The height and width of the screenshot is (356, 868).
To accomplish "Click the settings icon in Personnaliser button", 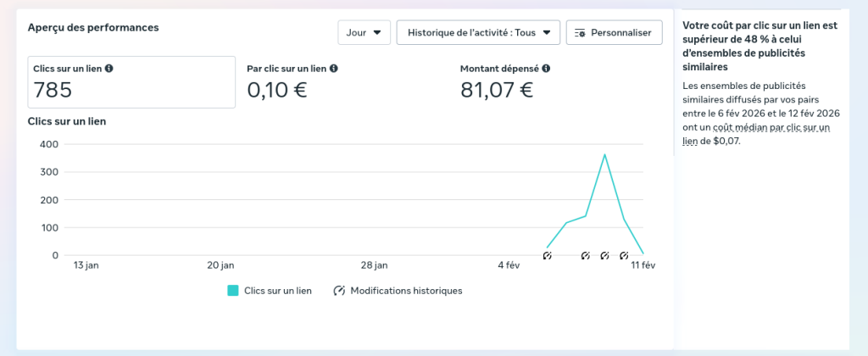I will point(580,33).
